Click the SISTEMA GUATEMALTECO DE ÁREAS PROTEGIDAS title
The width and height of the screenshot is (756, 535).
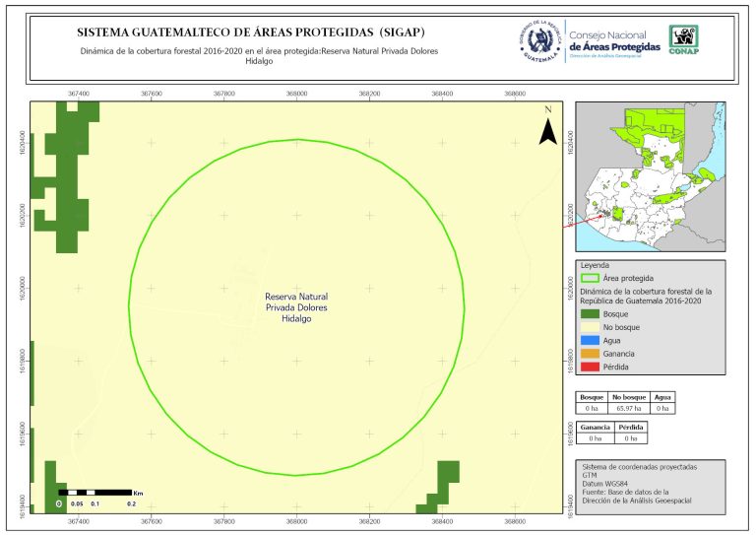(x=251, y=32)
